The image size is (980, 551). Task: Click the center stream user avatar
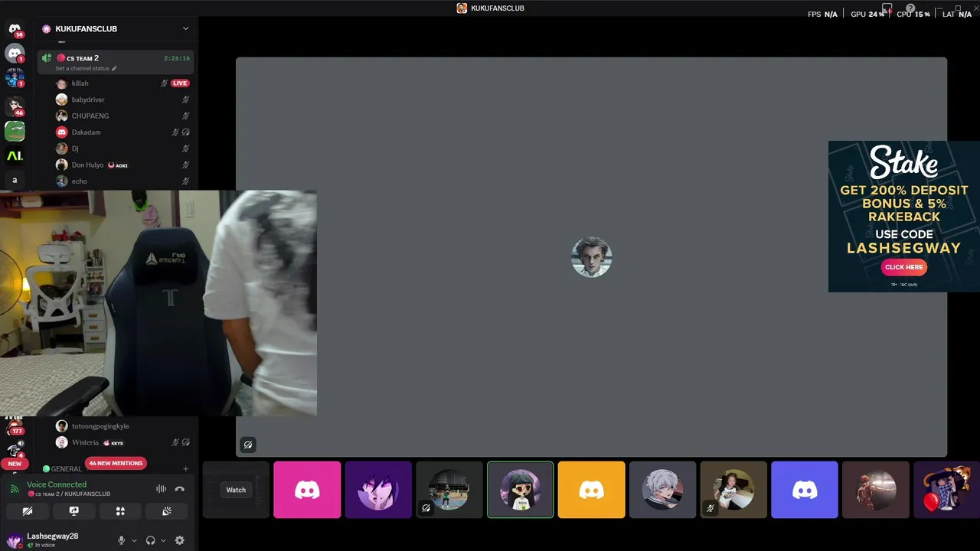pos(591,257)
